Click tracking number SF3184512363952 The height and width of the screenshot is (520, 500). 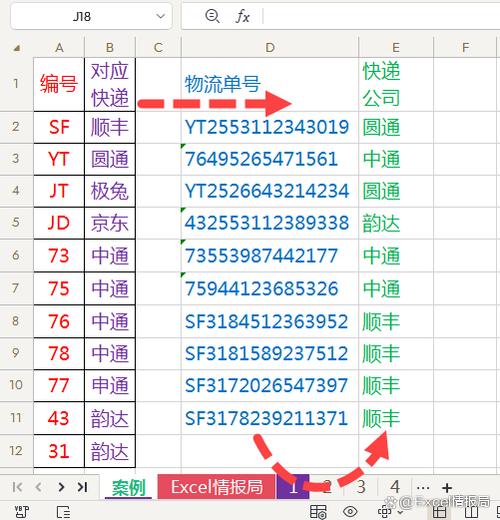[270, 321]
